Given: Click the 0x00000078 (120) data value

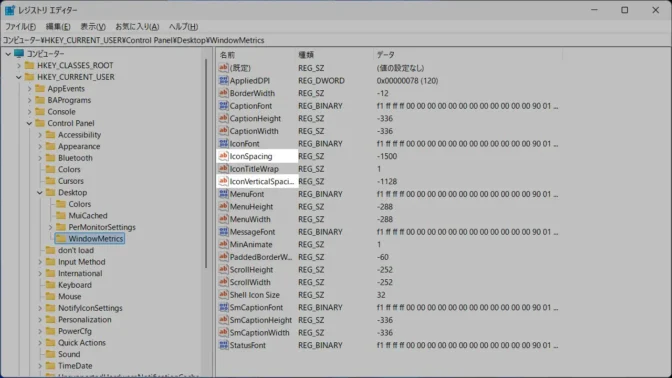Looking at the screenshot, I should (407, 81).
